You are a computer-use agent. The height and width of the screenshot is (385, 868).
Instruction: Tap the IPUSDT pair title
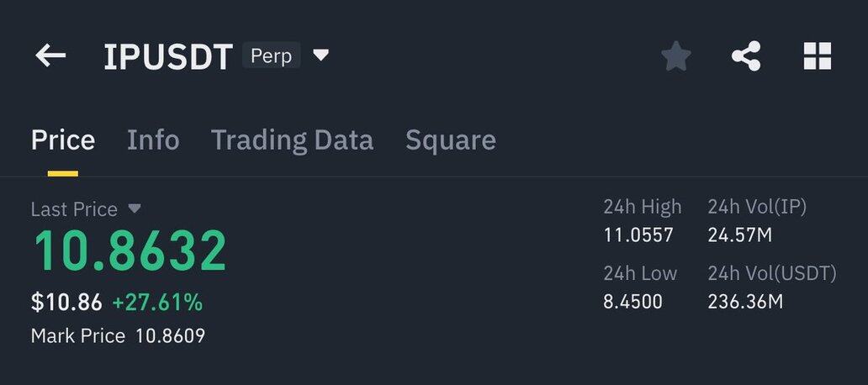[167, 56]
